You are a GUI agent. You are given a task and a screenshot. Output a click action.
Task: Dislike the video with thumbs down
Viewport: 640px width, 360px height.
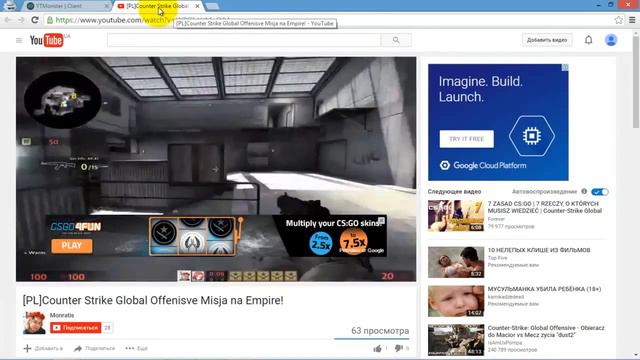point(398,348)
